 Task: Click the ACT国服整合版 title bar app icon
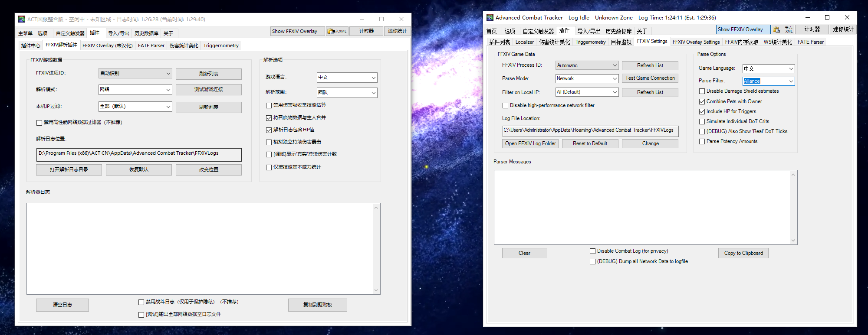click(x=22, y=19)
